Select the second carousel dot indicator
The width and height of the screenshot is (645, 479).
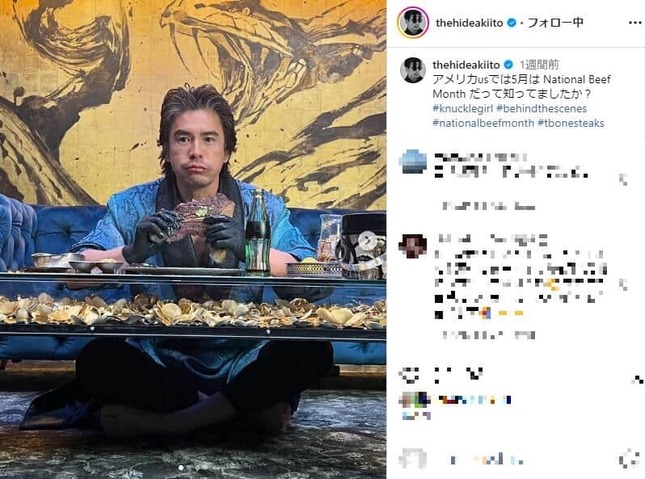tap(190, 468)
